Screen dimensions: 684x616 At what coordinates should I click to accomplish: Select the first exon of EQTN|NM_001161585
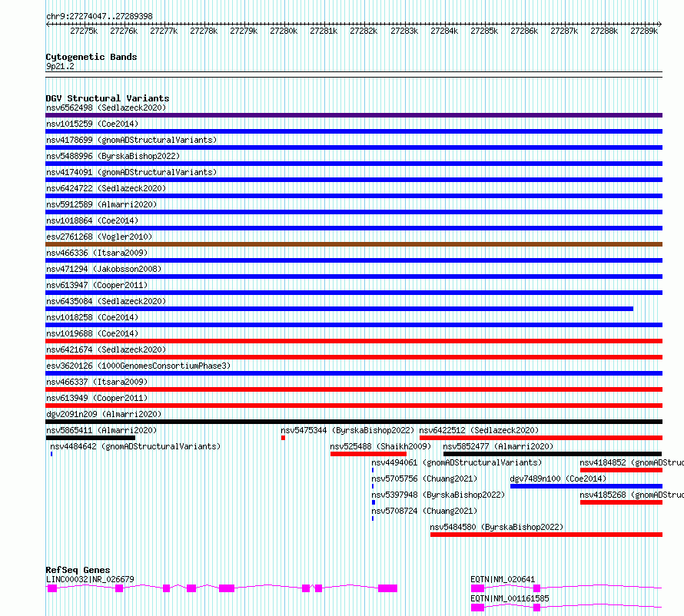click(478, 608)
